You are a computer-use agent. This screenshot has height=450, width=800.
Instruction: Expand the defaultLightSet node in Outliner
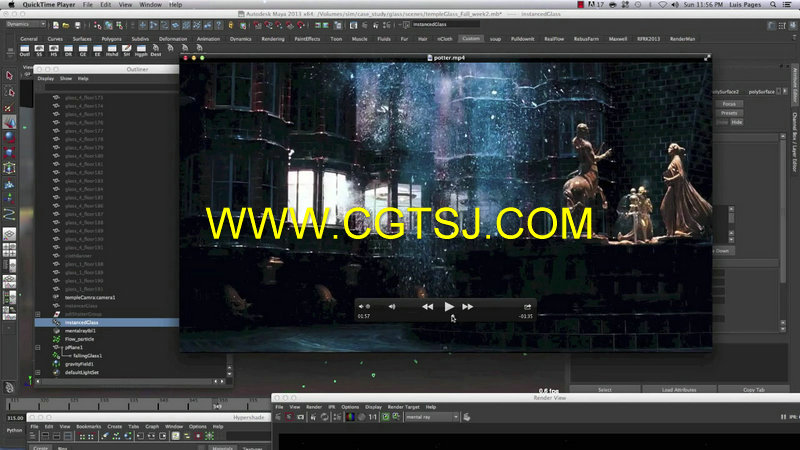click(x=38, y=372)
